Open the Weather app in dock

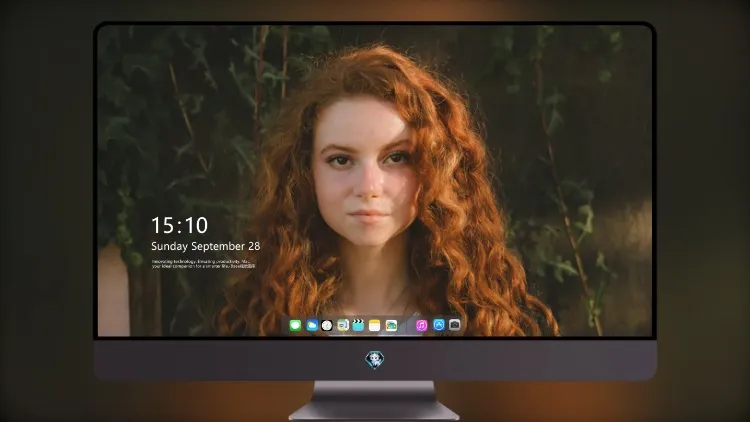tap(312, 325)
